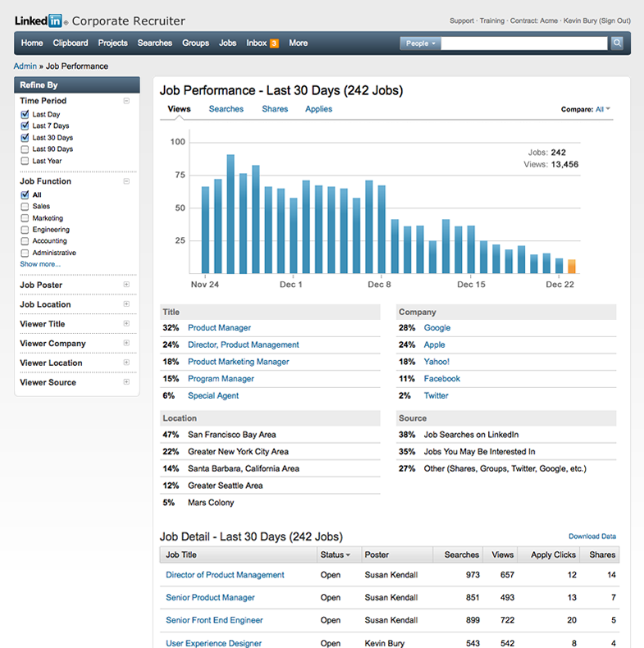
Task: Click the LinkedIn logo
Action: [x=39, y=21]
